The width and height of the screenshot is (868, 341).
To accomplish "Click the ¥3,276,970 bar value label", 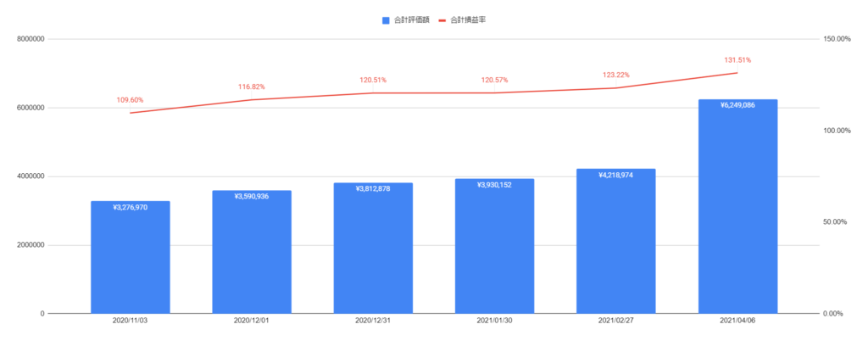I will (x=130, y=208).
